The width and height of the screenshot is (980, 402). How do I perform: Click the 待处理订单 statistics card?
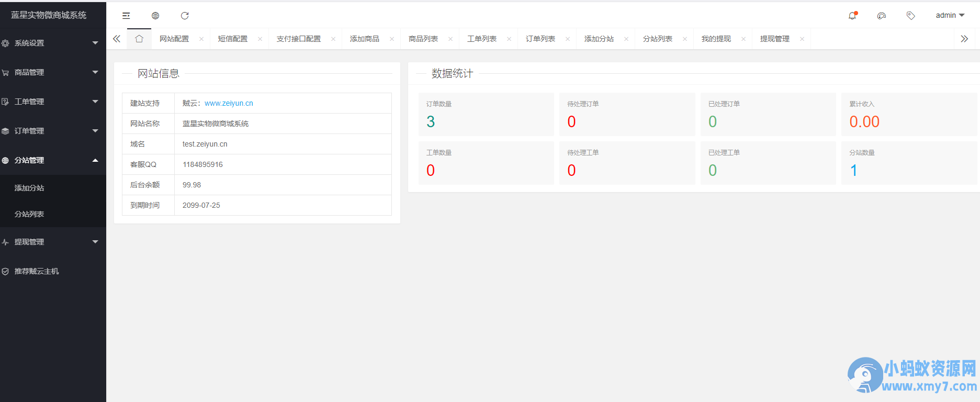(x=627, y=115)
